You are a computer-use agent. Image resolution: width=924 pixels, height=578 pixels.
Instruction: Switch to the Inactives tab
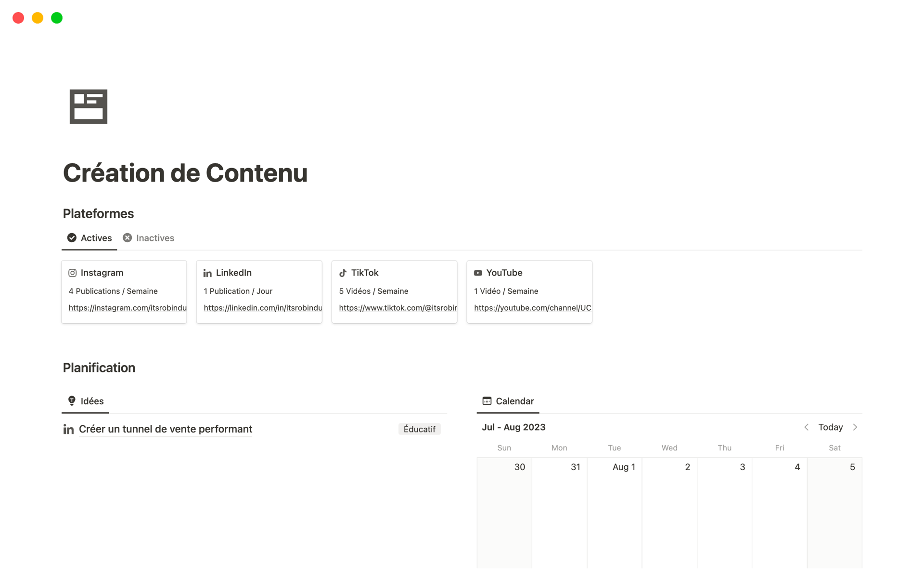[149, 238]
